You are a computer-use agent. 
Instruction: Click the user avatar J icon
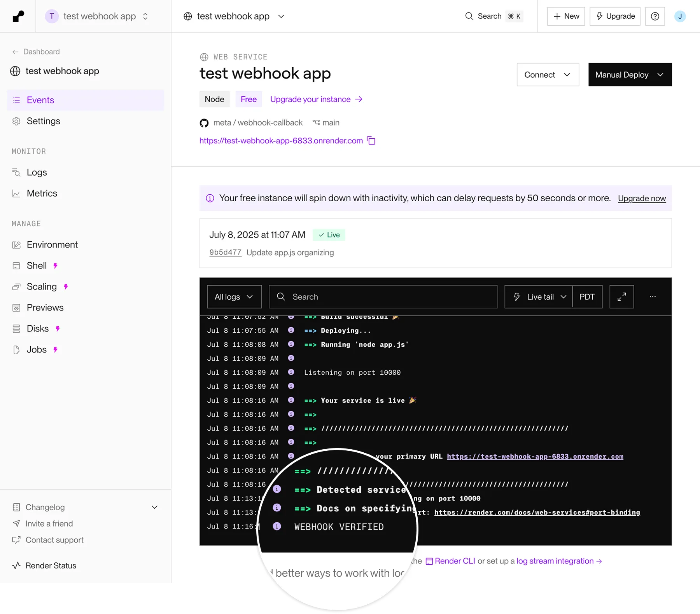point(680,16)
